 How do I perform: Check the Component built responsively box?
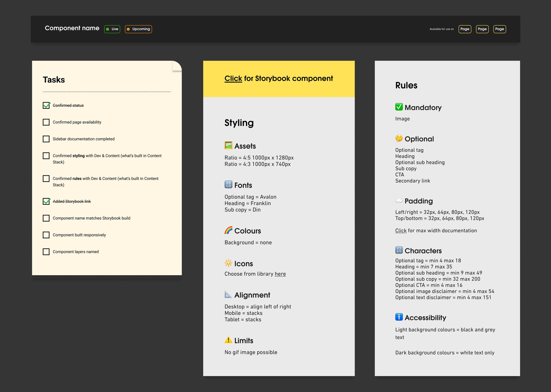[x=46, y=235]
